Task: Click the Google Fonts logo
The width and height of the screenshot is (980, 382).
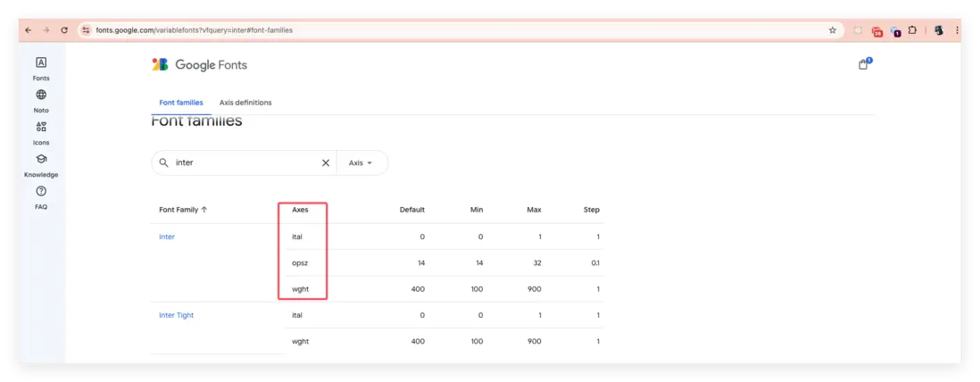Action: point(199,64)
